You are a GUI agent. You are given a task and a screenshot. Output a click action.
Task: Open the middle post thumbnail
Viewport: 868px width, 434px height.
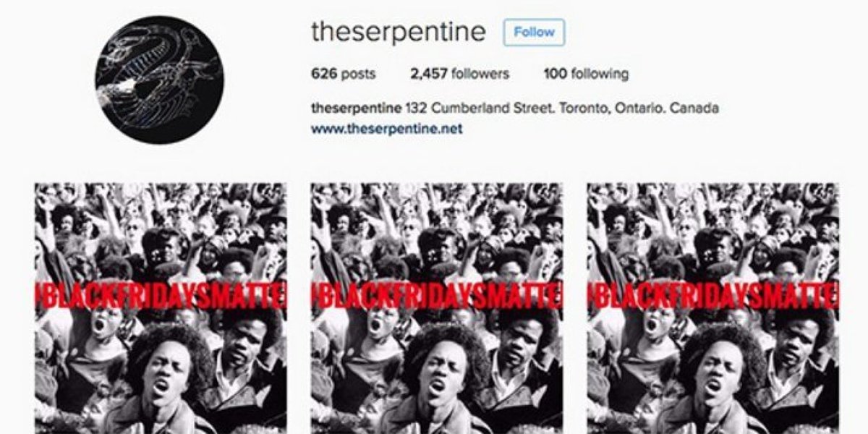click(x=437, y=308)
